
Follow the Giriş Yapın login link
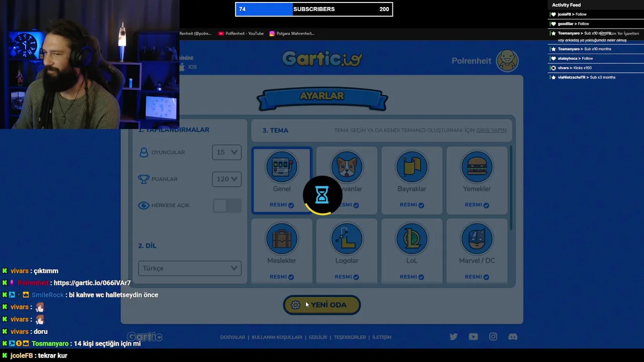[x=491, y=130]
